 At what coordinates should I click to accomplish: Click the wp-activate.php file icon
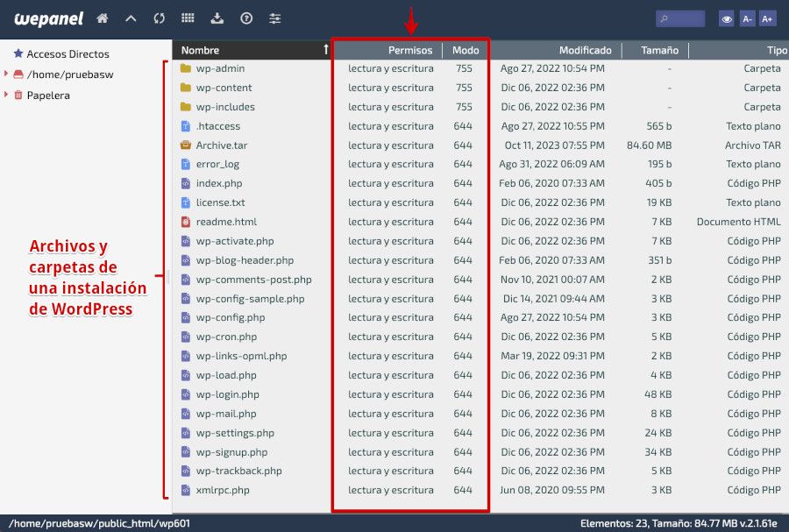click(x=186, y=241)
